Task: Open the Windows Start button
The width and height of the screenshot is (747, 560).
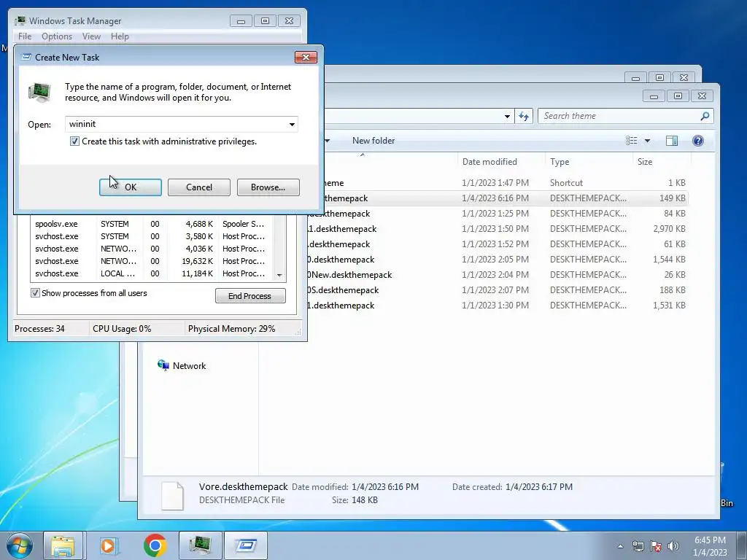Action: 20,545
